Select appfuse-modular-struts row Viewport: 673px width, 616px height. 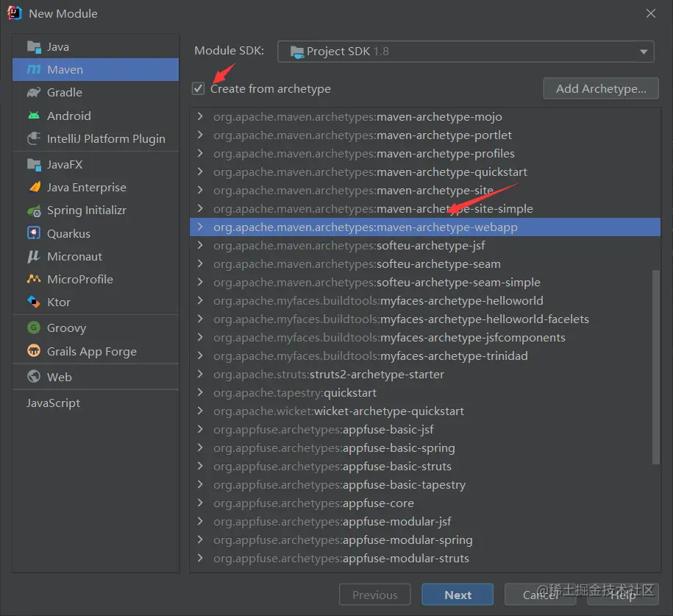coord(425,559)
